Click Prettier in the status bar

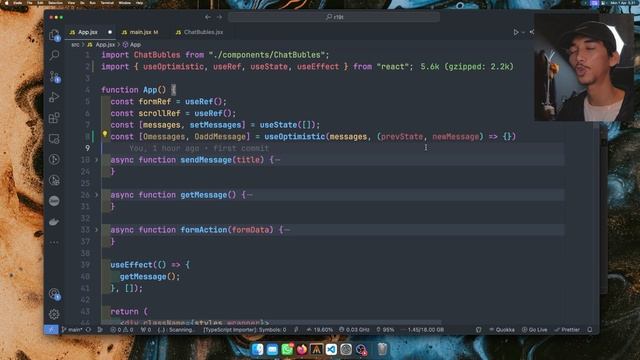(x=567, y=330)
